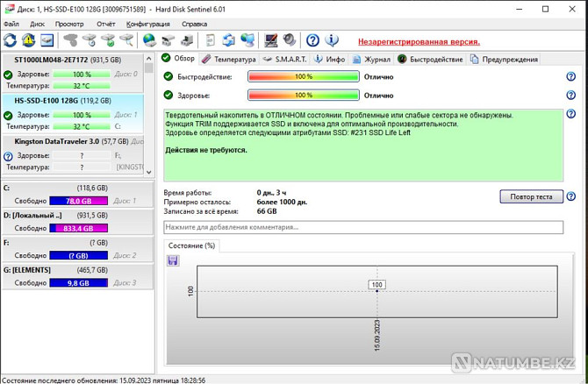Select the Состояние (%) graph tab
Viewport: 588px width, 384px height.
(191, 245)
